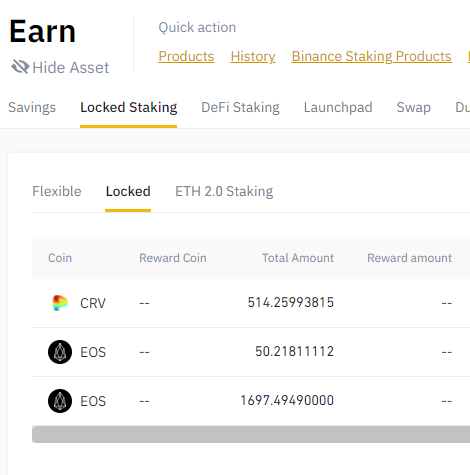Open the Launchpad tab

[338, 107]
